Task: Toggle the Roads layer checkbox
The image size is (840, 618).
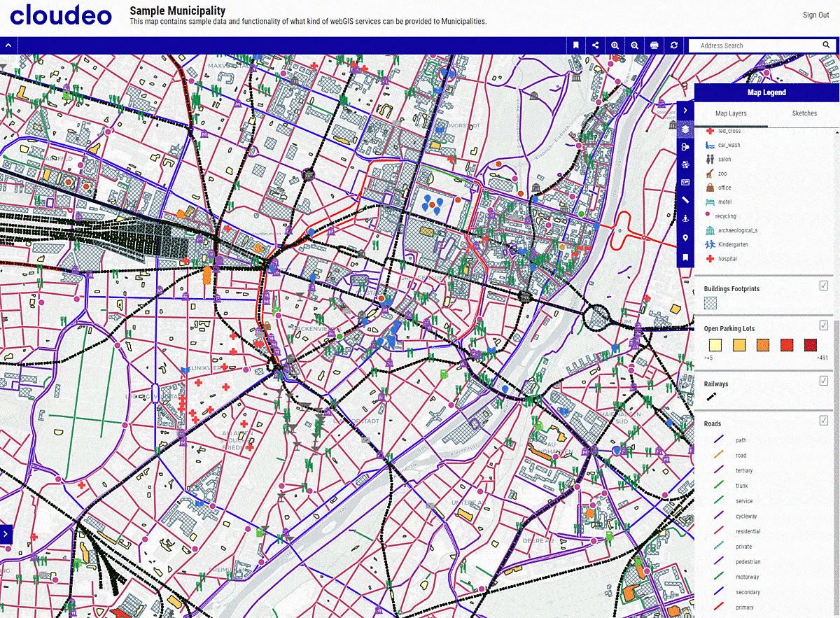Action: (x=824, y=421)
